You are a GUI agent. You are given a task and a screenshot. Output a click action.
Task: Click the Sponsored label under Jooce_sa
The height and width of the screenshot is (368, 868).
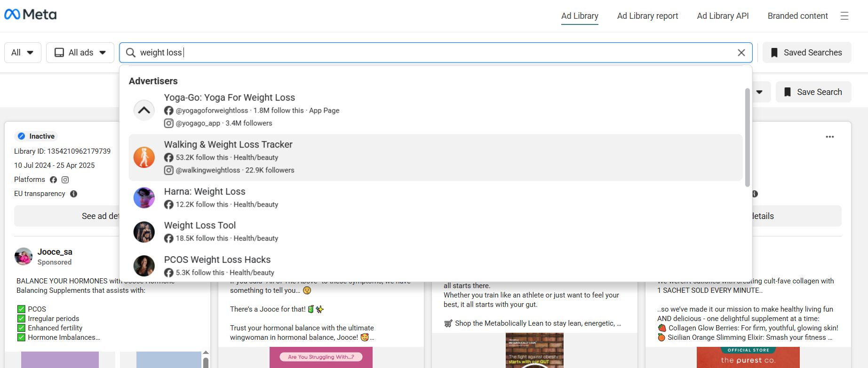[55, 262]
